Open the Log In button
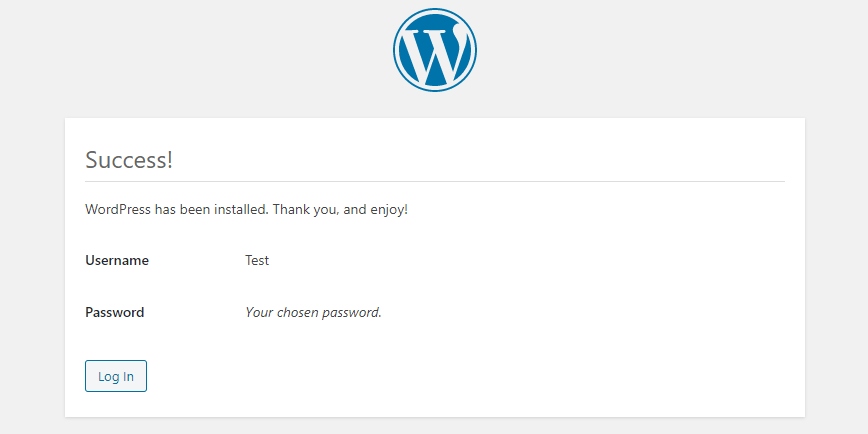The width and height of the screenshot is (868, 434). (116, 376)
